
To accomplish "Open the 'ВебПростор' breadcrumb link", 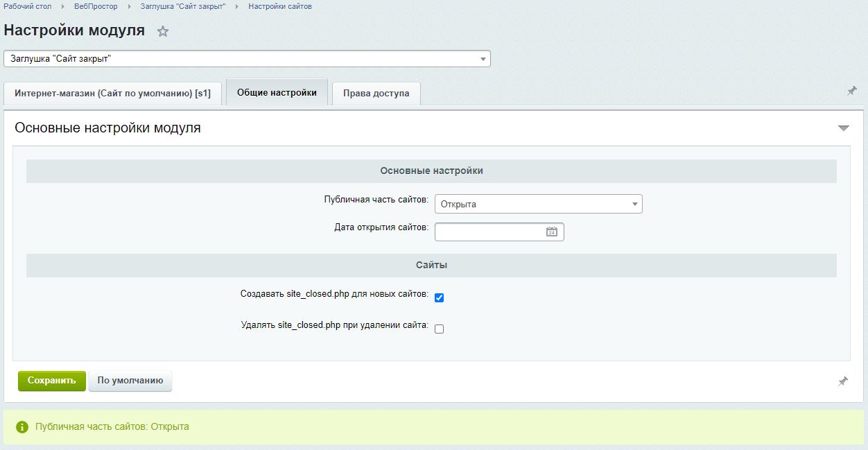I will [96, 6].
